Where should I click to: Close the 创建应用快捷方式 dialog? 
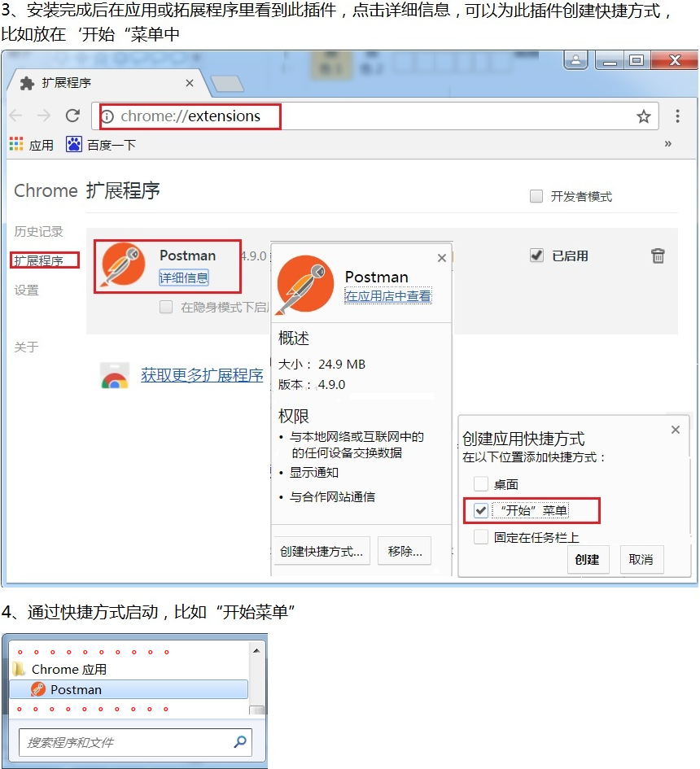[x=676, y=430]
